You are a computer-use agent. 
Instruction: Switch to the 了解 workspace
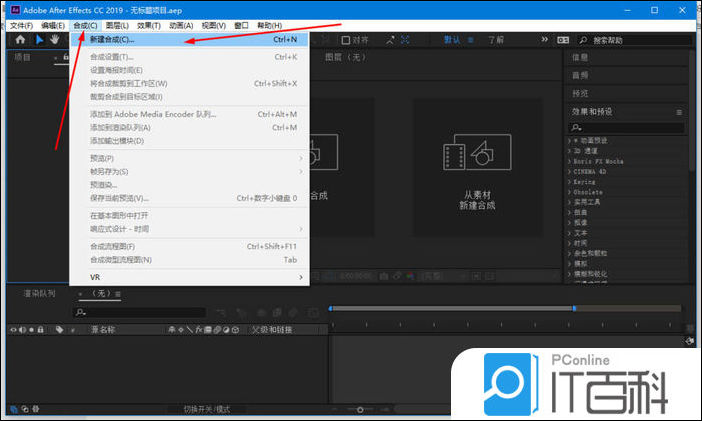(496, 40)
